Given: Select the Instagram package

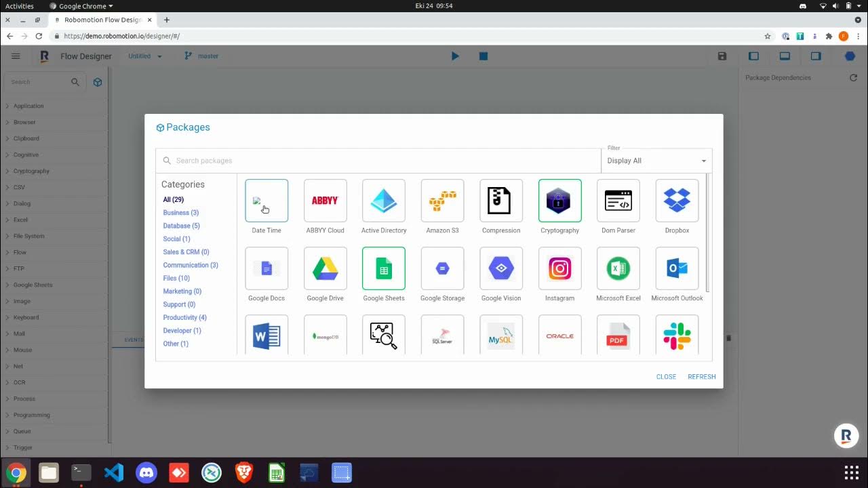Looking at the screenshot, I should click(x=560, y=268).
